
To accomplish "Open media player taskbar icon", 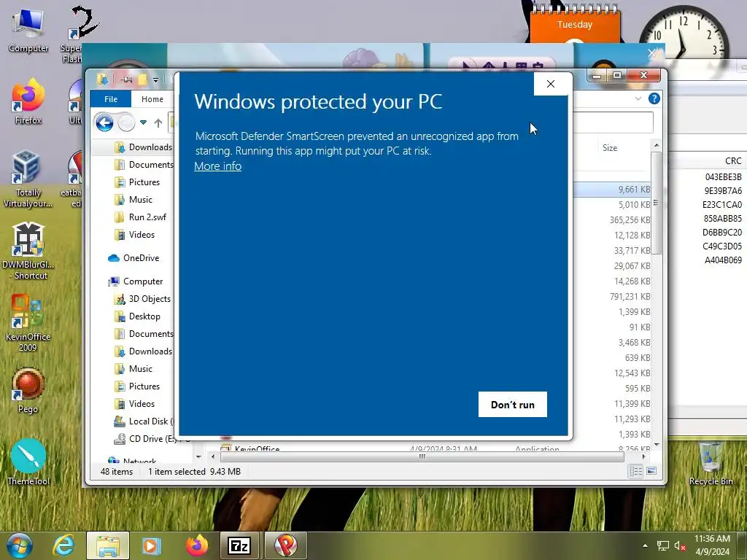I will click(x=152, y=545).
